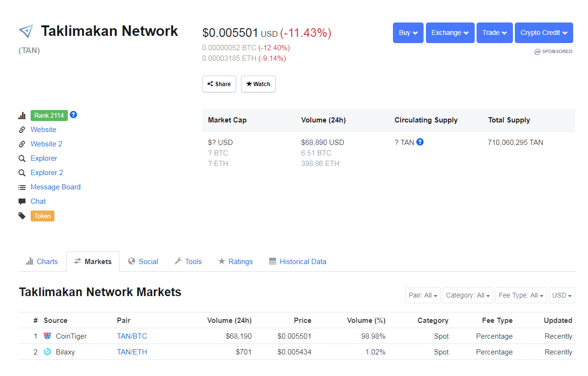Image resolution: width=588 pixels, height=376 pixels.
Task: Open the Historical Data tab
Action: click(x=297, y=261)
